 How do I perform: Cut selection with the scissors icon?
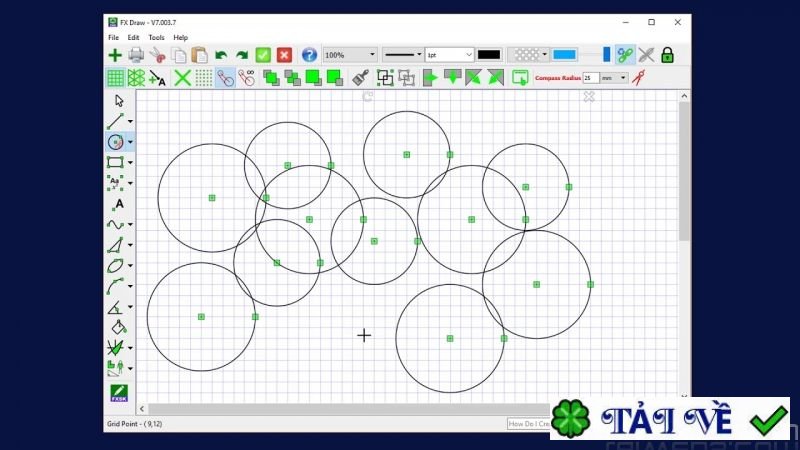point(158,55)
